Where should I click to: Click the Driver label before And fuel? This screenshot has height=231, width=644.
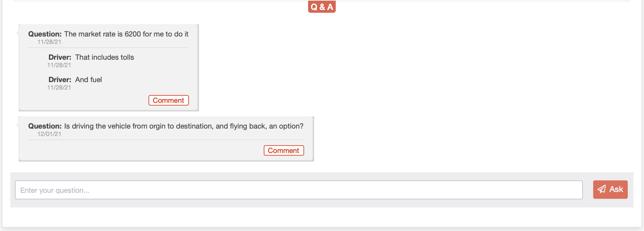tap(60, 80)
